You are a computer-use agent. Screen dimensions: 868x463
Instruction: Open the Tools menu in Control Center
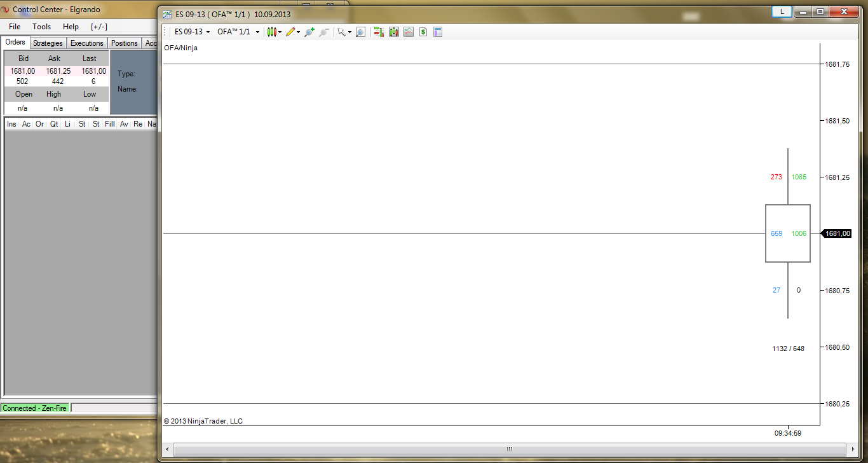coord(42,27)
